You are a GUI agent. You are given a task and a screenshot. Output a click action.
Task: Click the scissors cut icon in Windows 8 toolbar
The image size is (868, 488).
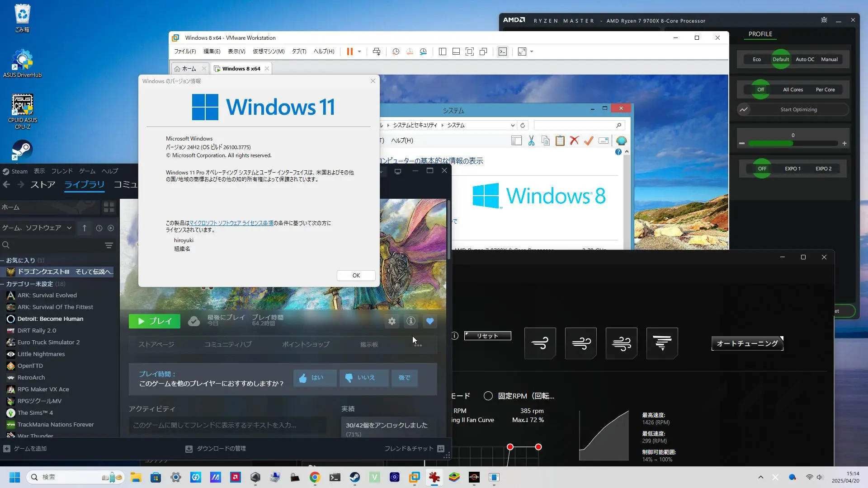[531, 141]
